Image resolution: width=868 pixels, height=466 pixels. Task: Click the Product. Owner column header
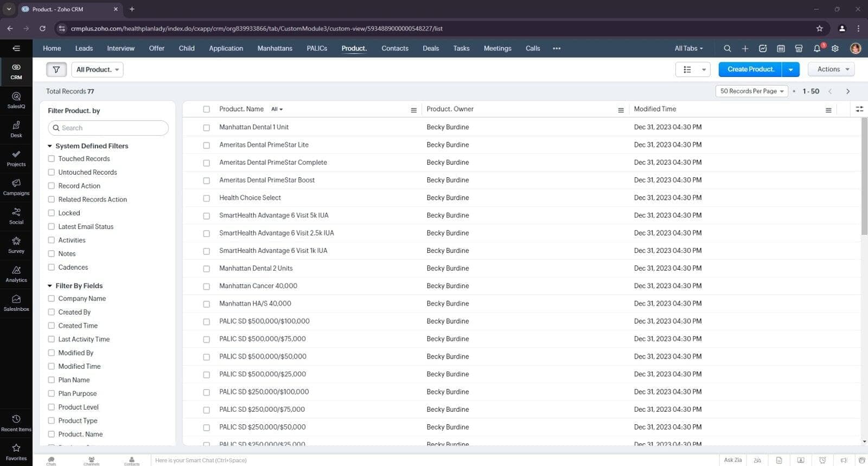click(450, 110)
